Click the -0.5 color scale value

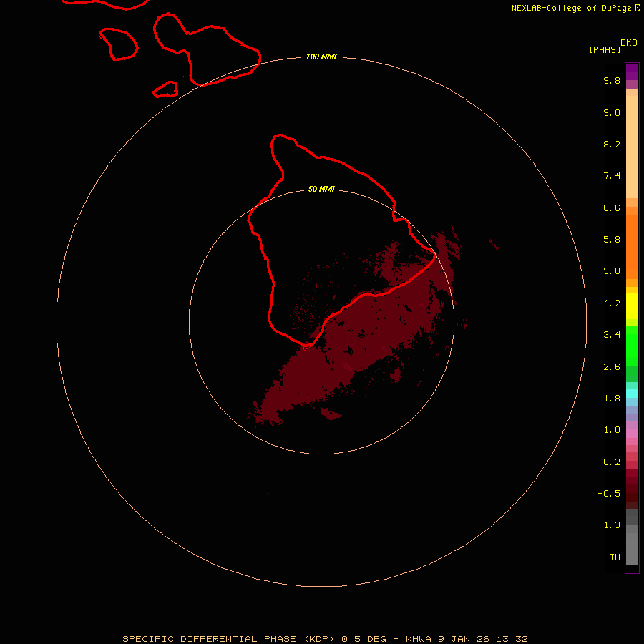[609, 494]
